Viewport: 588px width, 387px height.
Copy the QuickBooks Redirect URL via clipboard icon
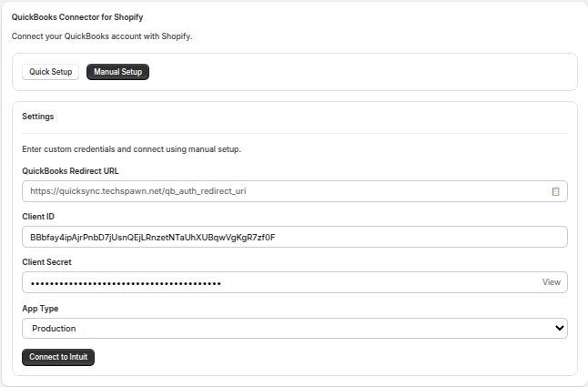554,191
